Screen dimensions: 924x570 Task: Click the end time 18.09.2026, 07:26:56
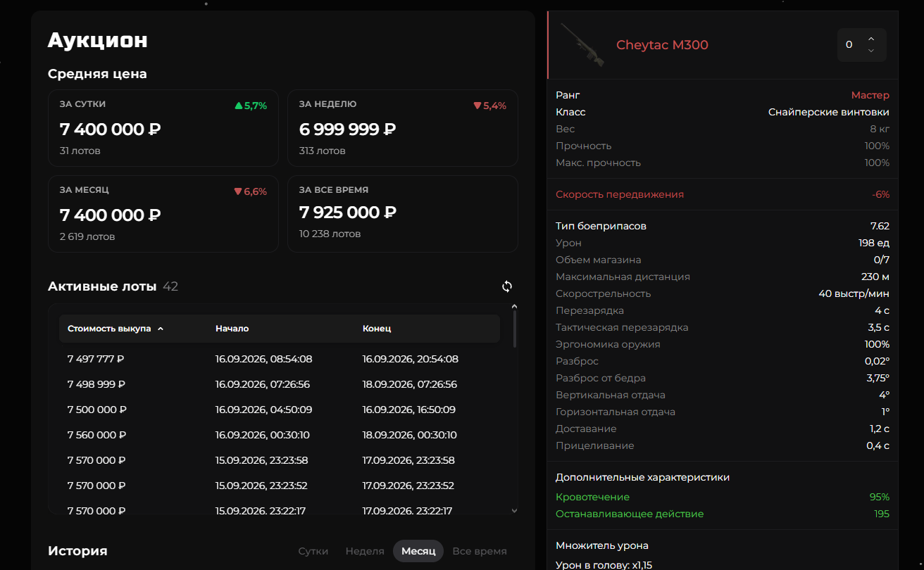point(410,384)
